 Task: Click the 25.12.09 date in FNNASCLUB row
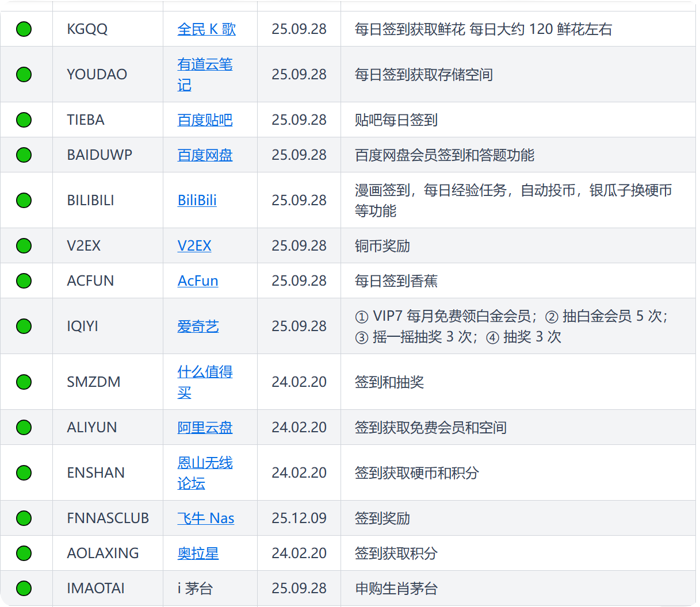pyautogui.click(x=299, y=518)
